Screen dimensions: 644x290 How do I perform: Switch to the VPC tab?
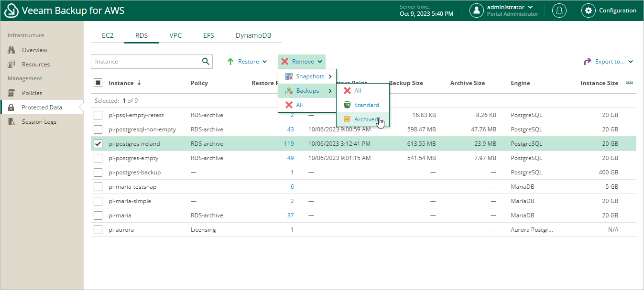tap(175, 35)
